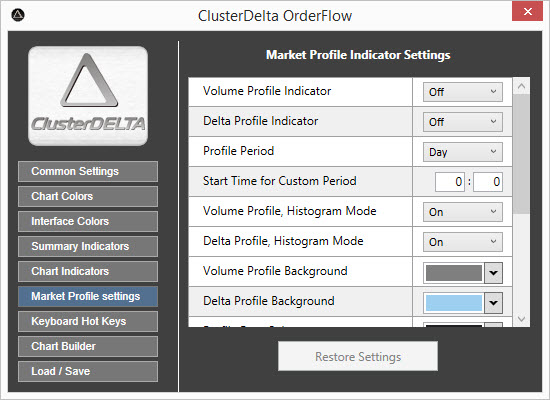Click the scrollbar down arrow
This screenshot has height=400, width=550.
coord(521,319)
